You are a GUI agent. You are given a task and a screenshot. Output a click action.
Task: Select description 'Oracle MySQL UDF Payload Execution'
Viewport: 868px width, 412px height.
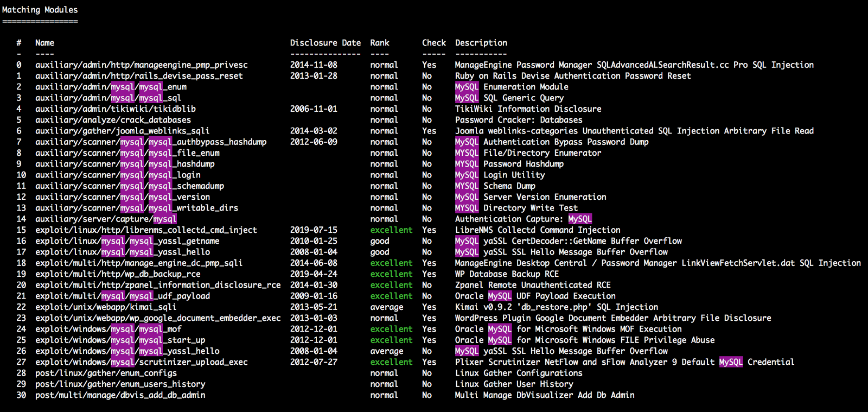[535, 296]
